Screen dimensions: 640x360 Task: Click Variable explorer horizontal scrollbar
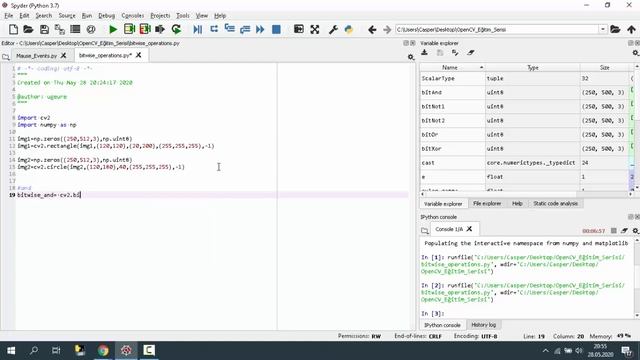pyautogui.click(x=527, y=194)
